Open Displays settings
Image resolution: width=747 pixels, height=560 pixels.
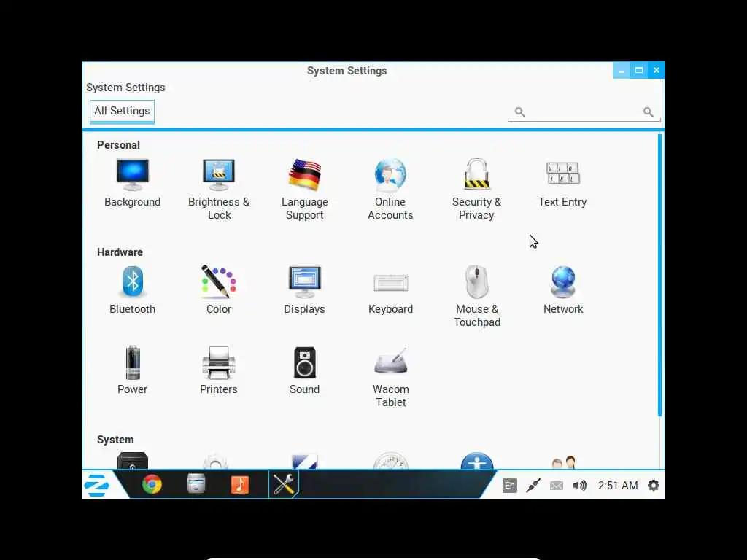[x=304, y=290]
